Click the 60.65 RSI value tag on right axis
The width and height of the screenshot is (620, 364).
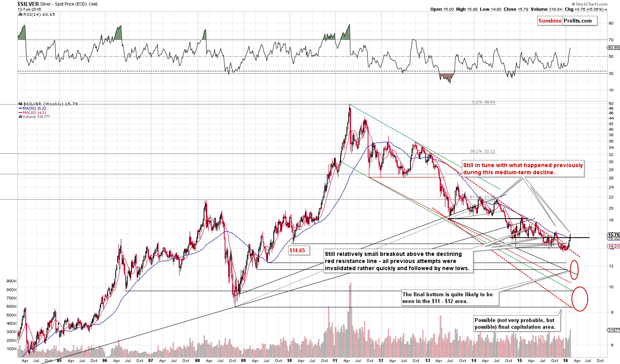tap(613, 48)
